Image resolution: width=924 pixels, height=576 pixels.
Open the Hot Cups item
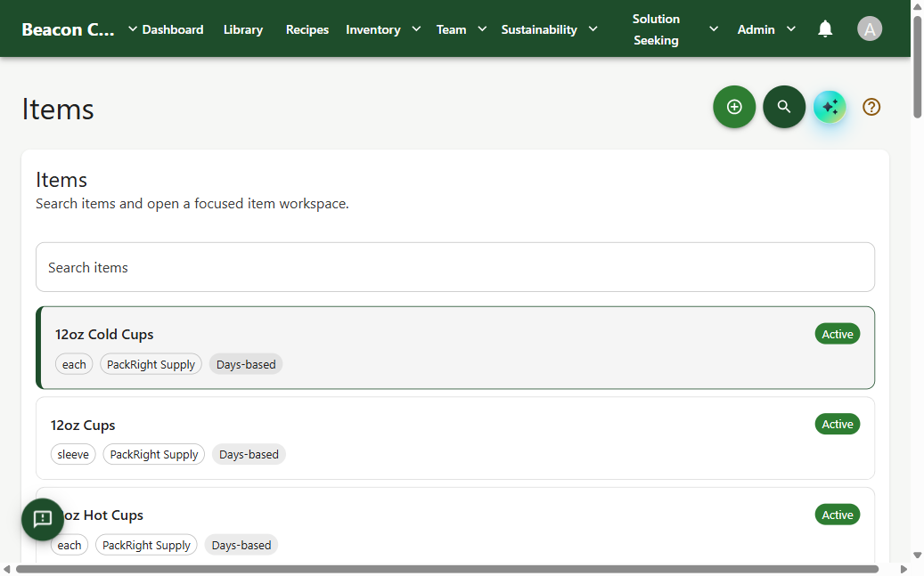pyautogui.click(x=455, y=525)
